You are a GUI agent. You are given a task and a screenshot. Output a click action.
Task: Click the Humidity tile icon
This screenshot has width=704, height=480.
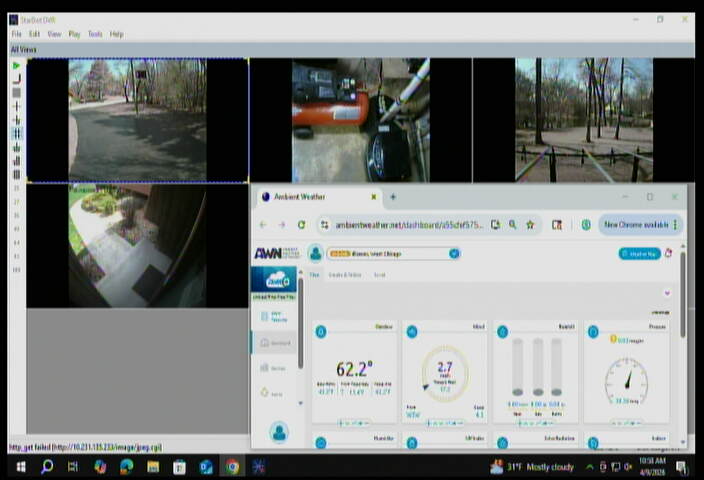pos(321,443)
